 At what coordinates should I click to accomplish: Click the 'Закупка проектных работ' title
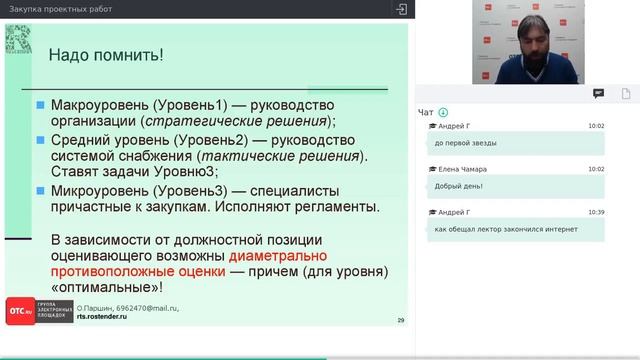point(60,9)
